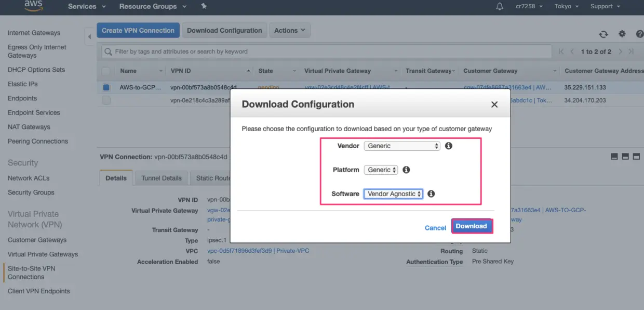Viewport: 644px width, 310px height.
Task: Open the Support menu
Action: [x=605, y=6]
